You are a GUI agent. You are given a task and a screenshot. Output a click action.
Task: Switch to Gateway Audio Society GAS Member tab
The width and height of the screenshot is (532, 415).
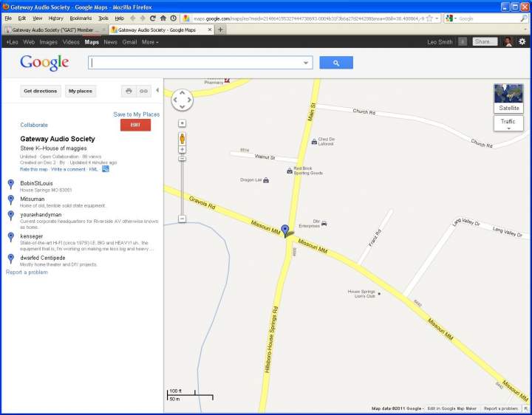click(55, 30)
